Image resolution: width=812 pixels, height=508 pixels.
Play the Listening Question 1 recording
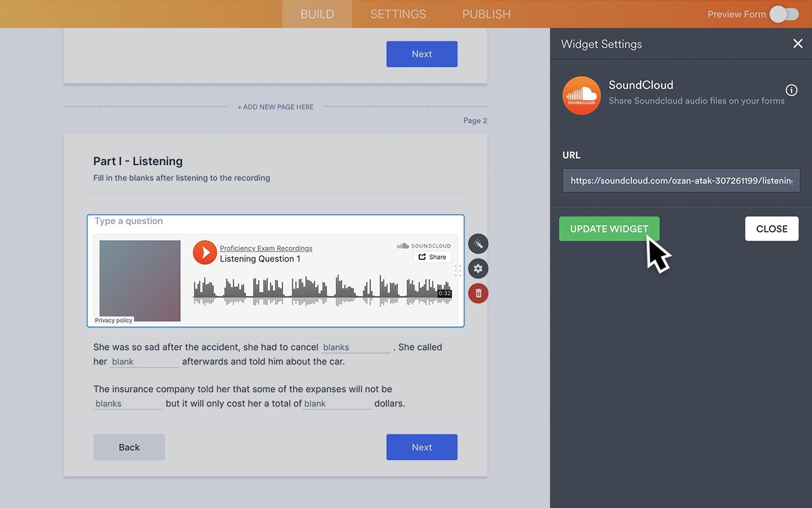pos(204,253)
